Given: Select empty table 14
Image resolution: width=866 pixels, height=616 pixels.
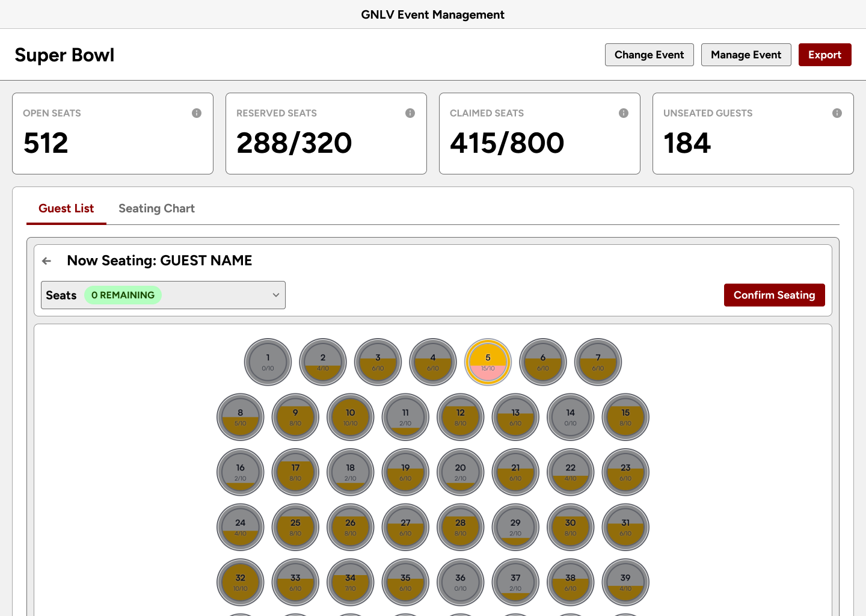Looking at the screenshot, I should 571,417.
